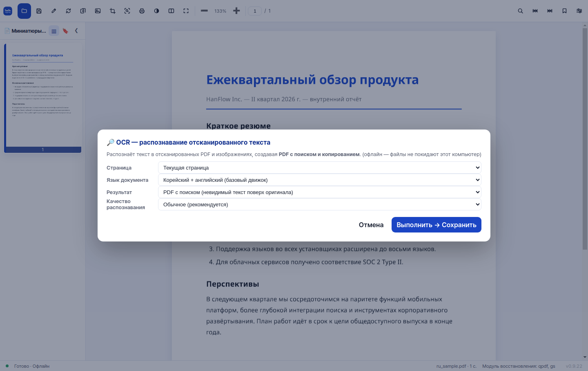Click list item about Поддержка языков
Viewport: 588px width, 371px height.
(x=323, y=249)
